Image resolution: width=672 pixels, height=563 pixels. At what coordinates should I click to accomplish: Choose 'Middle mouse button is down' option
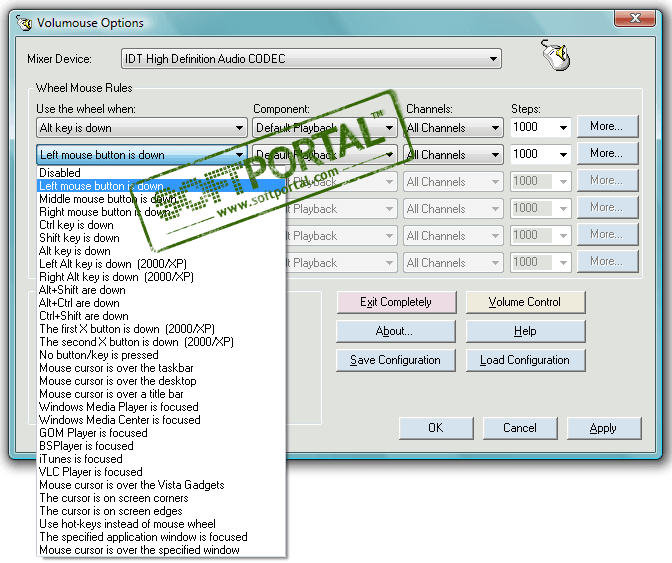click(161, 199)
